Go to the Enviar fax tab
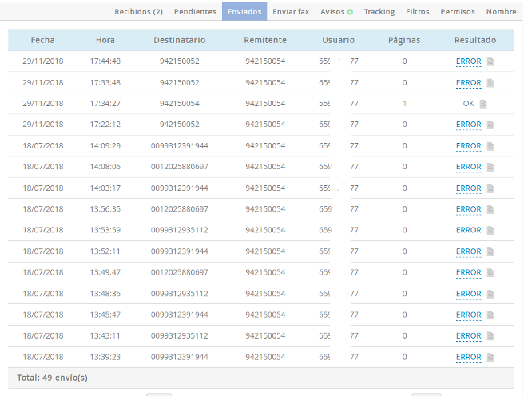The height and width of the screenshot is (396, 532). tap(290, 12)
